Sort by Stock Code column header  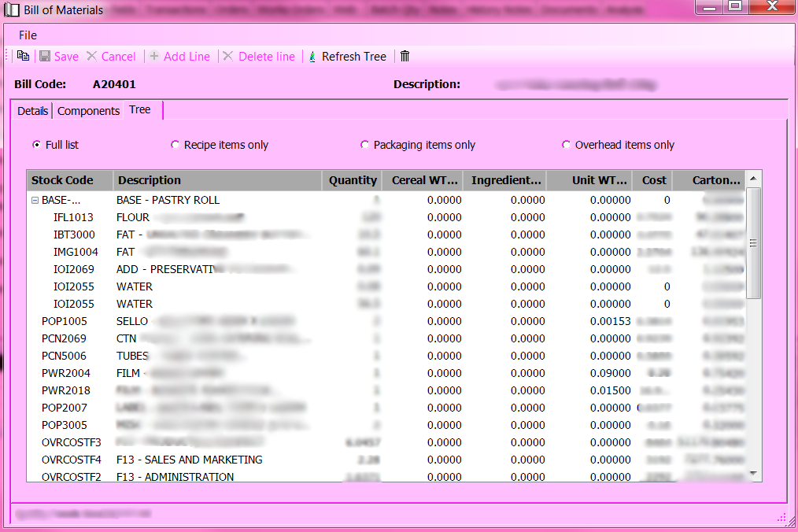(x=70, y=180)
